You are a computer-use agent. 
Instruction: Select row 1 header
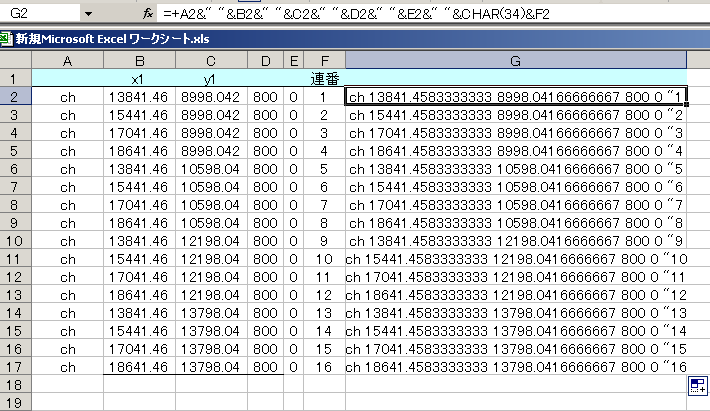tap(15, 78)
